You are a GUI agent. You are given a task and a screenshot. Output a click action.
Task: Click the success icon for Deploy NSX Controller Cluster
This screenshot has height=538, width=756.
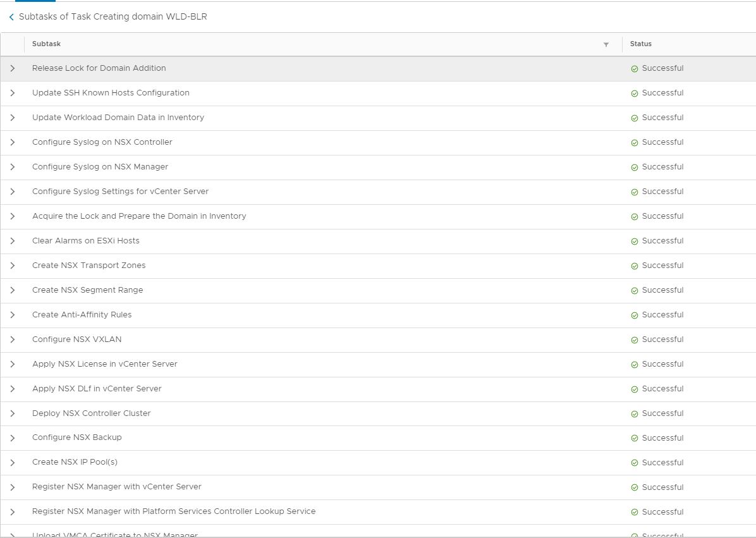click(x=634, y=414)
